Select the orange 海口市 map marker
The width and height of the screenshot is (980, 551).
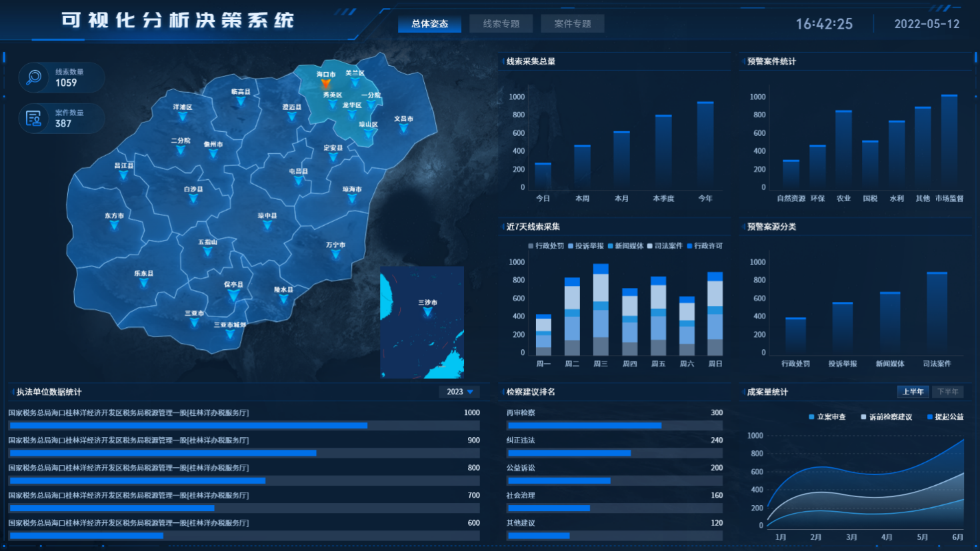(325, 84)
